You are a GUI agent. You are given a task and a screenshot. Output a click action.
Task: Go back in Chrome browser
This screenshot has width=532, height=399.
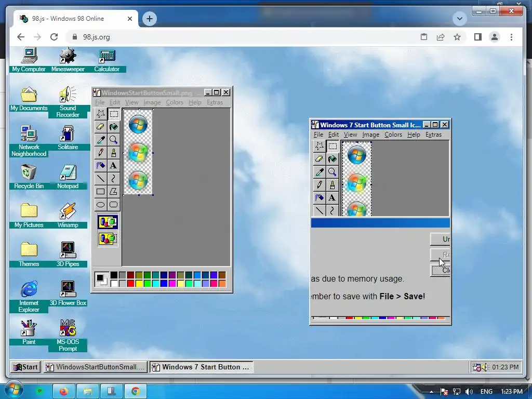point(21,37)
